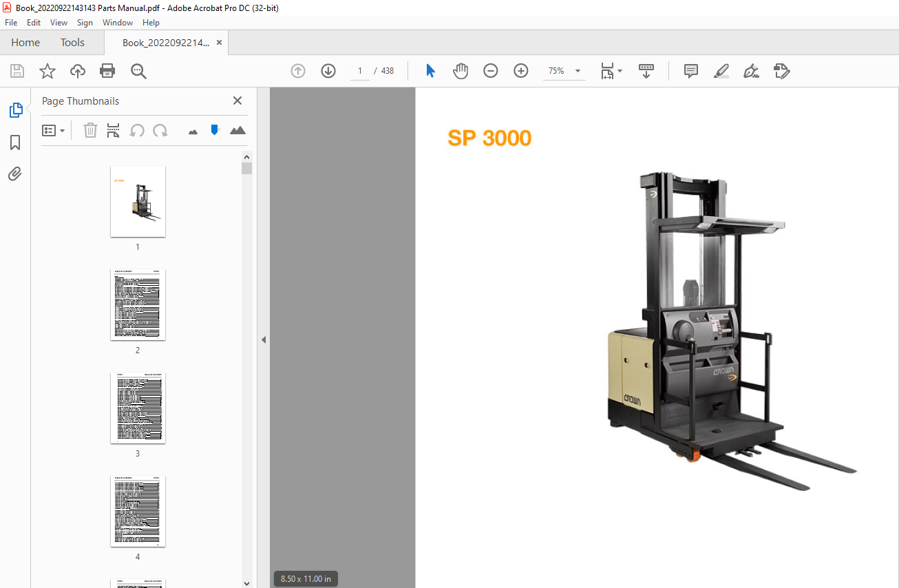Click the Save file icon

click(17, 71)
